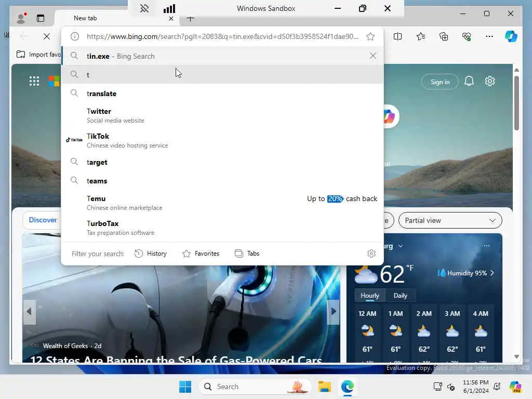Open a new tab with plus button
This screenshot has height=399, width=532.
click(190, 19)
